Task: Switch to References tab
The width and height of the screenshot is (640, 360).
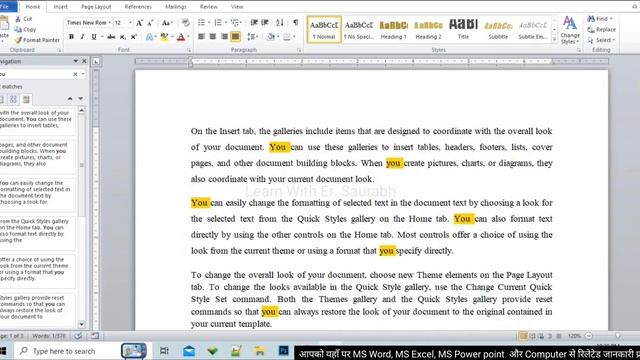Action: click(x=138, y=7)
